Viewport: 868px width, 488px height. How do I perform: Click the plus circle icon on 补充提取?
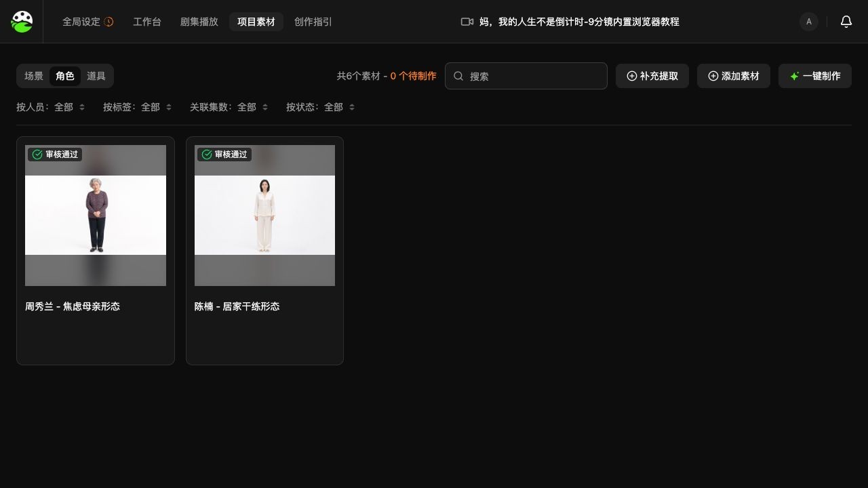(632, 76)
